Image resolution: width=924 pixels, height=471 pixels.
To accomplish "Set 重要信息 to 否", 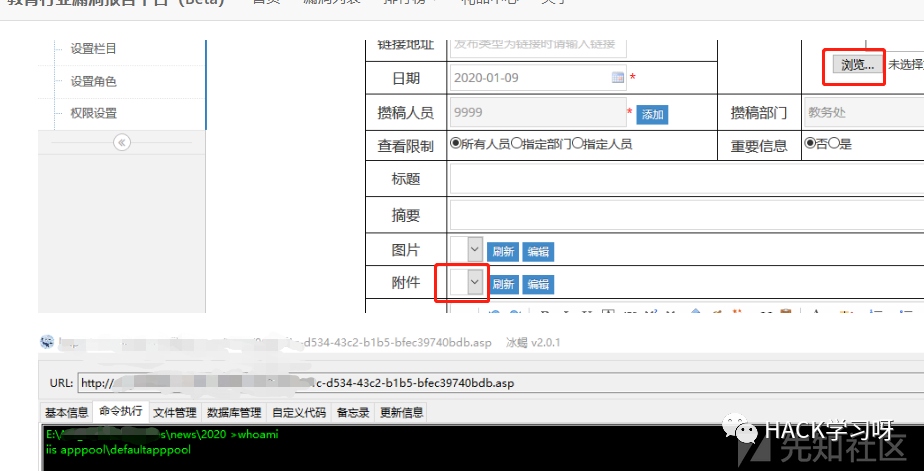I will click(x=810, y=143).
